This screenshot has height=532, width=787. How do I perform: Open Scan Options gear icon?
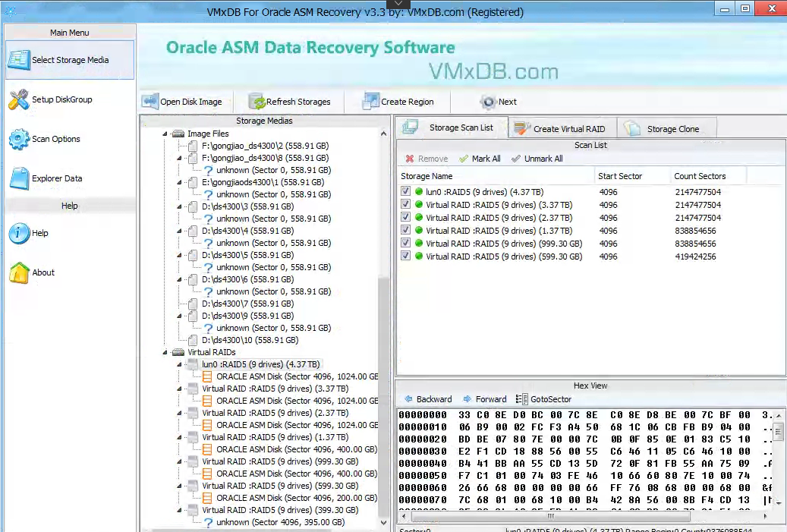(x=19, y=139)
